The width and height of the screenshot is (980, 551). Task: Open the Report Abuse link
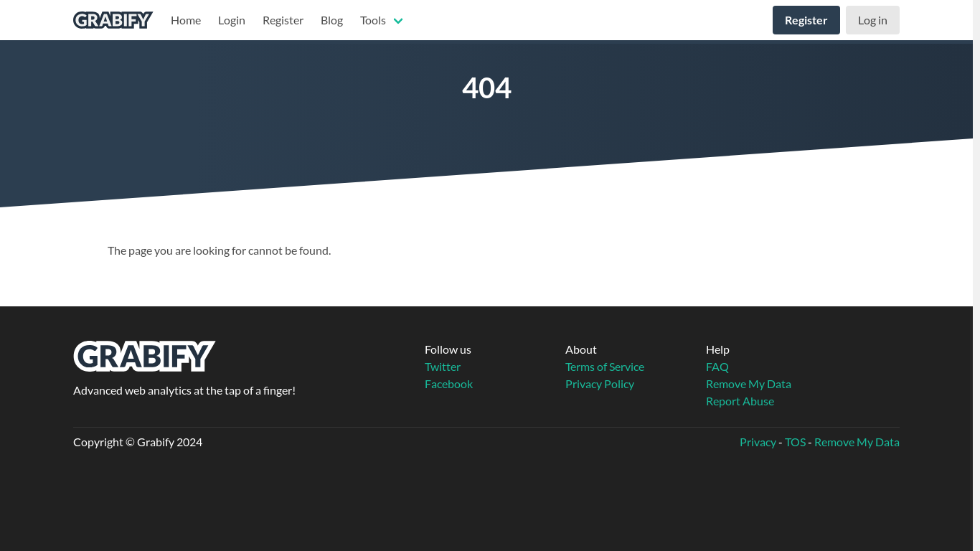[x=740, y=401]
